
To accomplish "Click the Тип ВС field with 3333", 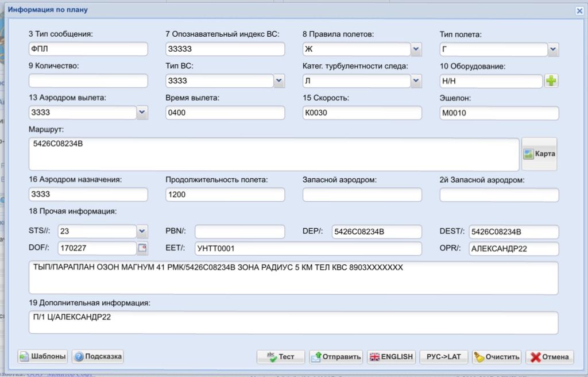I will point(220,80).
